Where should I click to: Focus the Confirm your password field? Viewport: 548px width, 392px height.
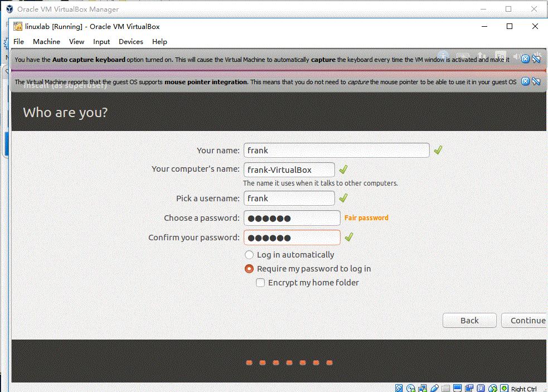292,238
